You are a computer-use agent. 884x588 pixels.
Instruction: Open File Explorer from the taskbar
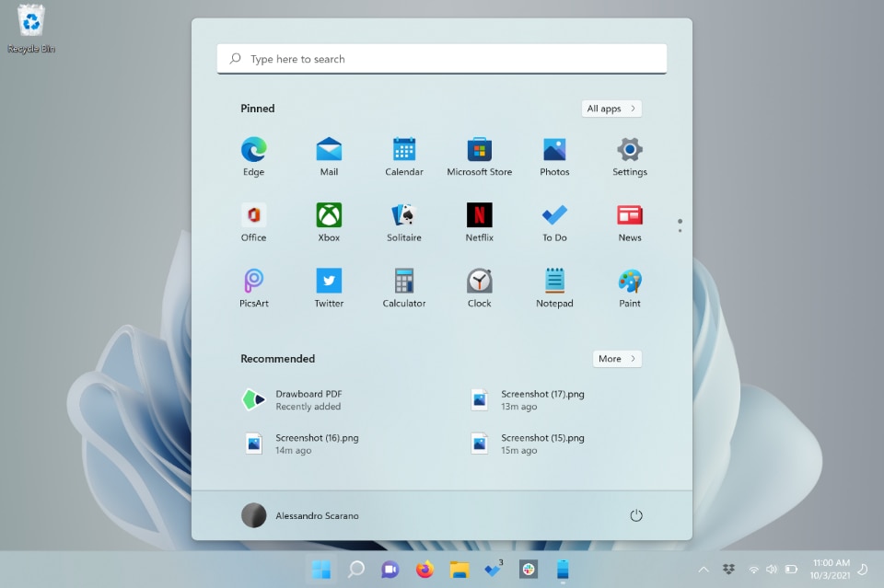pos(459,570)
